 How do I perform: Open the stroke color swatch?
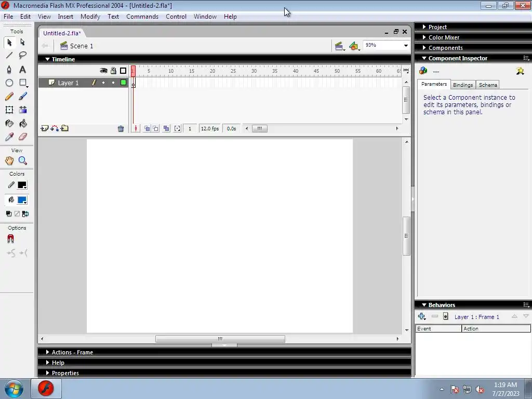pyautogui.click(x=22, y=185)
